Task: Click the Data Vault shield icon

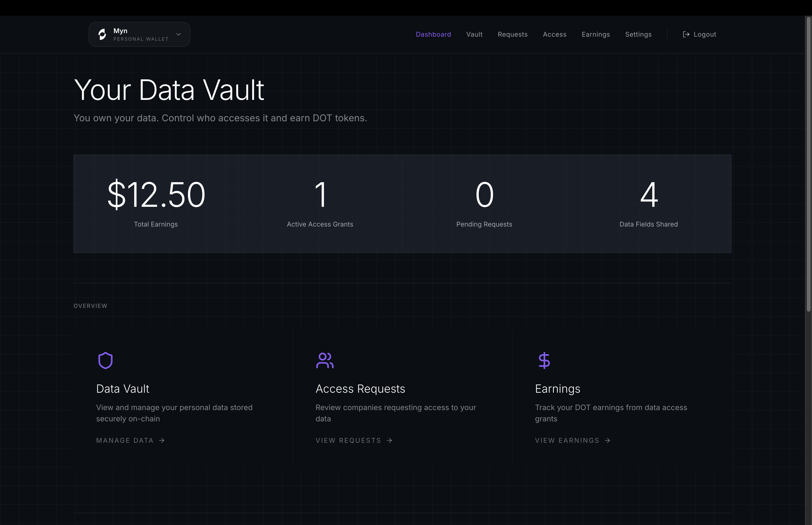Action: (x=105, y=360)
